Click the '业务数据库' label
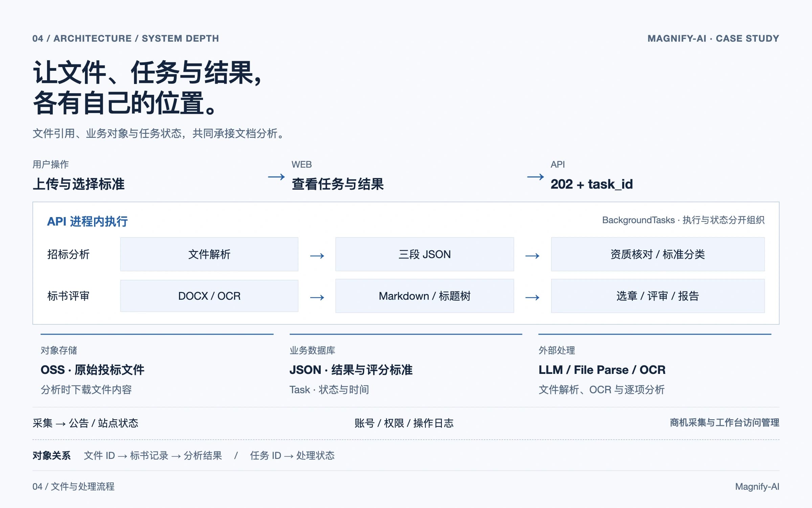Image resolution: width=812 pixels, height=508 pixels. click(x=312, y=350)
